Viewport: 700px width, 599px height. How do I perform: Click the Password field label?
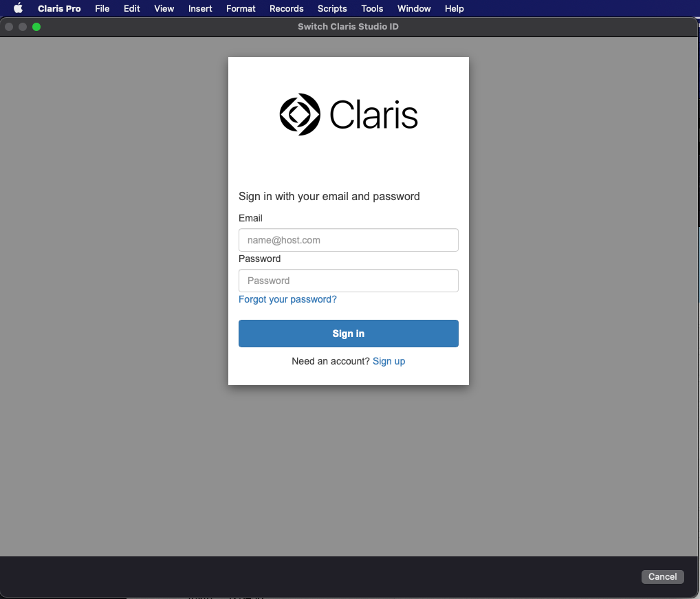(259, 259)
